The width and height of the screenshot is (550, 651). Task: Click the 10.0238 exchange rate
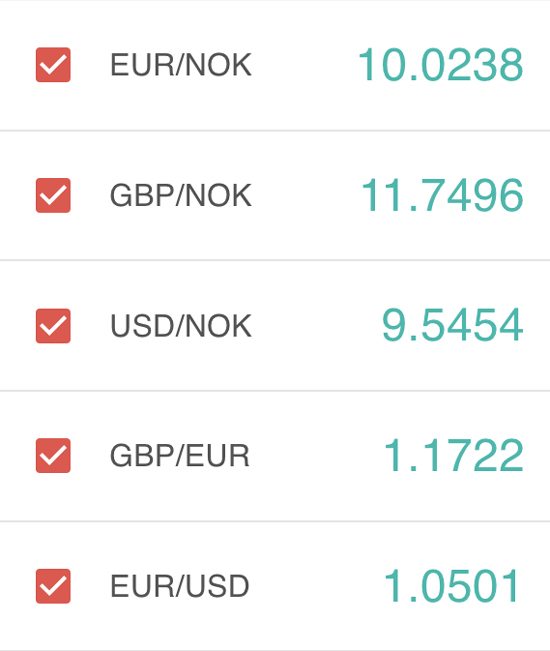point(440,65)
